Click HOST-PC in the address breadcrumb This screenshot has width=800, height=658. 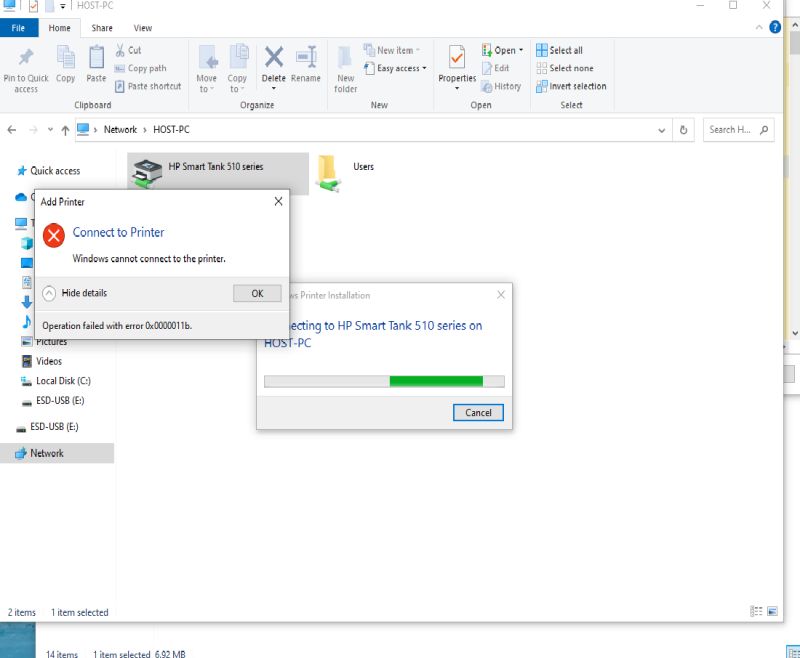click(171, 130)
